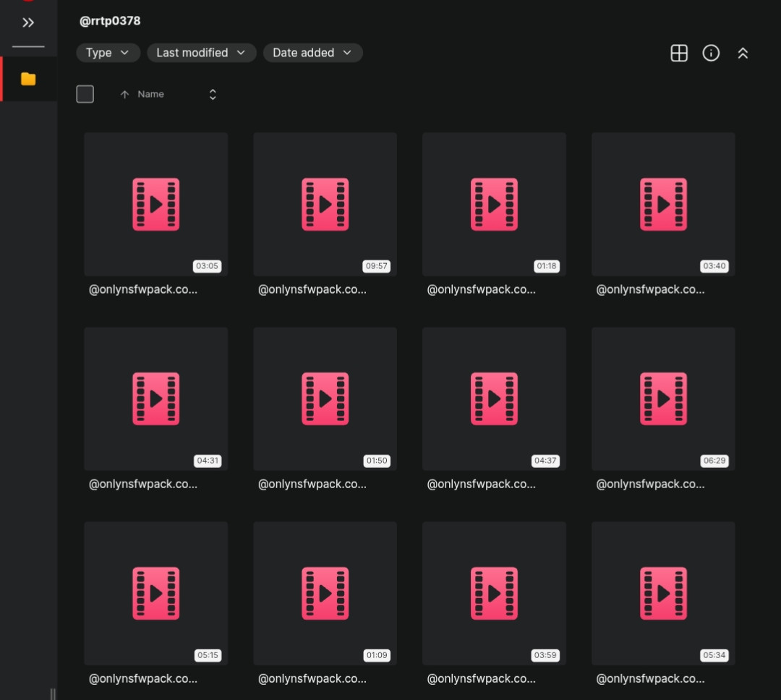Click file name under the 04:37 video

[x=481, y=485]
